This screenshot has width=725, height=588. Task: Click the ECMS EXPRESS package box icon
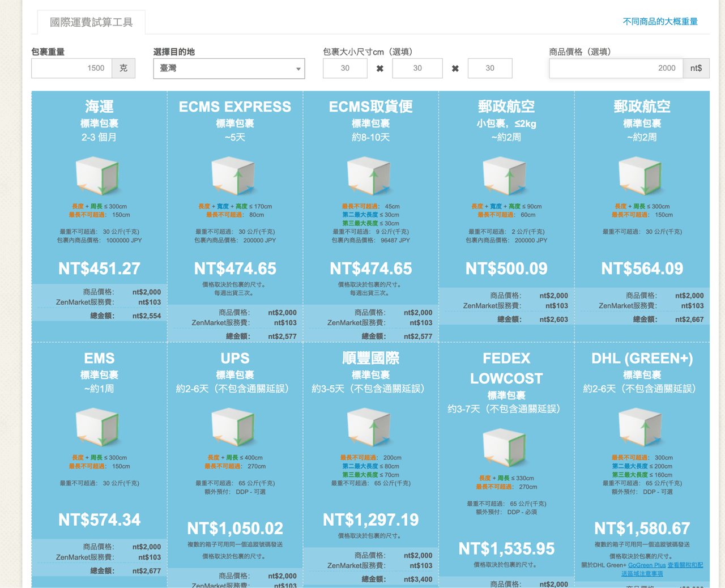click(x=233, y=176)
